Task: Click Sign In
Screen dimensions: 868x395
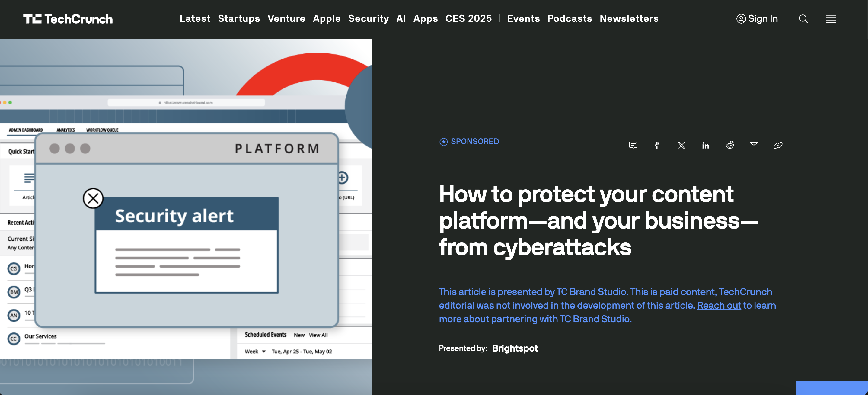Action: tap(757, 18)
